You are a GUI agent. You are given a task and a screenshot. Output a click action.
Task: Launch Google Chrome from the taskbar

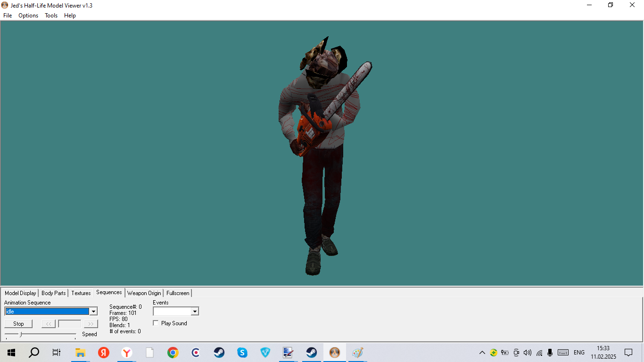click(173, 353)
